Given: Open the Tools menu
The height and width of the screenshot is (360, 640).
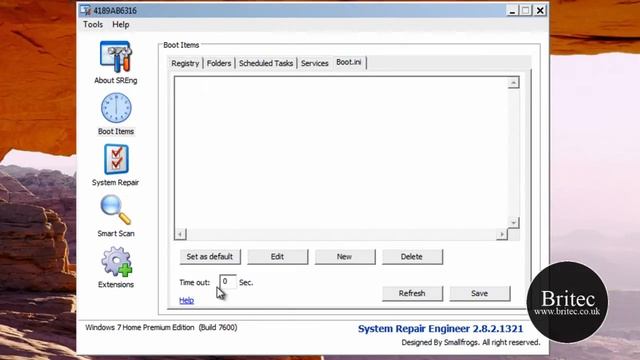Looking at the screenshot, I should coord(93,24).
